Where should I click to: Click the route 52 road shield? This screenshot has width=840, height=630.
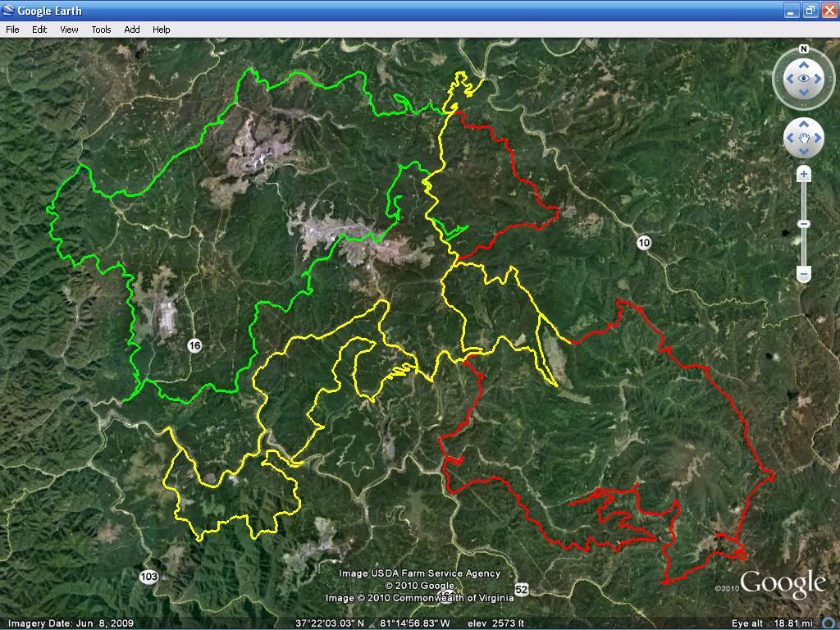coord(521,589)
